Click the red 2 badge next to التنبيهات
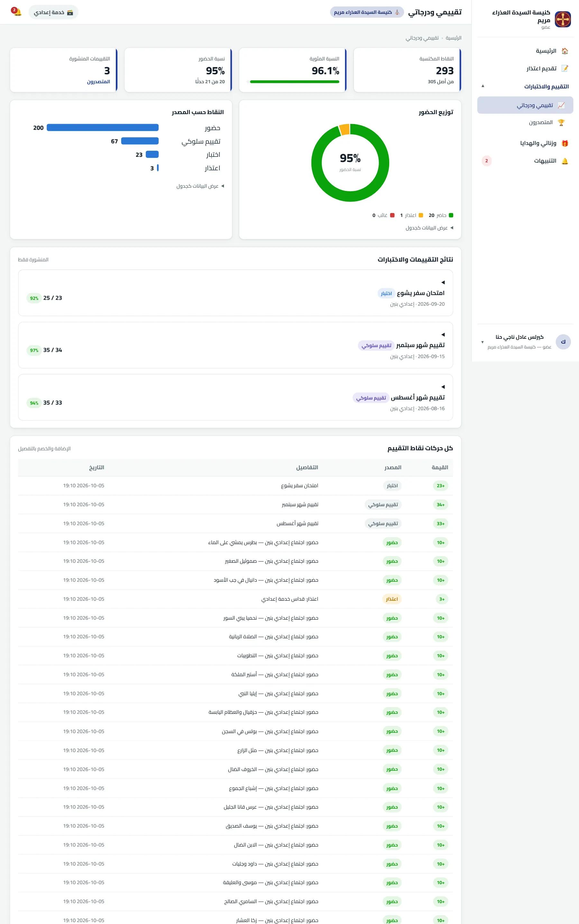This screenshot has width=579, height=924. [486, 161]
